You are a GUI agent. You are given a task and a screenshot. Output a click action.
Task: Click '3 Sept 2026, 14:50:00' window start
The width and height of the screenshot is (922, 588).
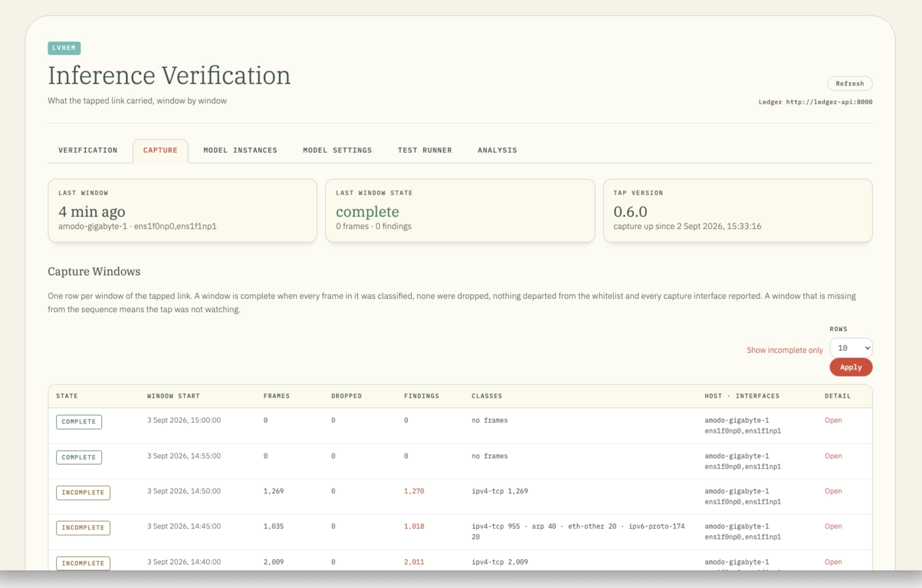coord(184,491)
